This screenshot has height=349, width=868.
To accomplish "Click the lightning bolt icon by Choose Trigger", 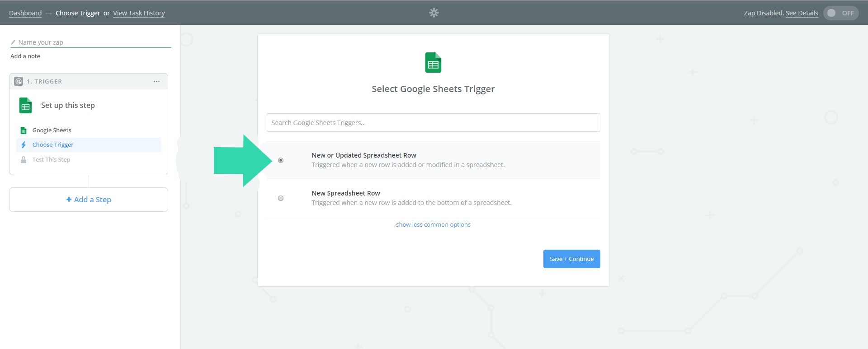I will click(x=24, y=145).
